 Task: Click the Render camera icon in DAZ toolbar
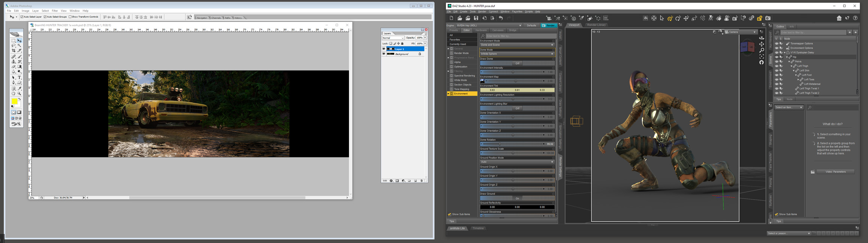coord(768,18)
